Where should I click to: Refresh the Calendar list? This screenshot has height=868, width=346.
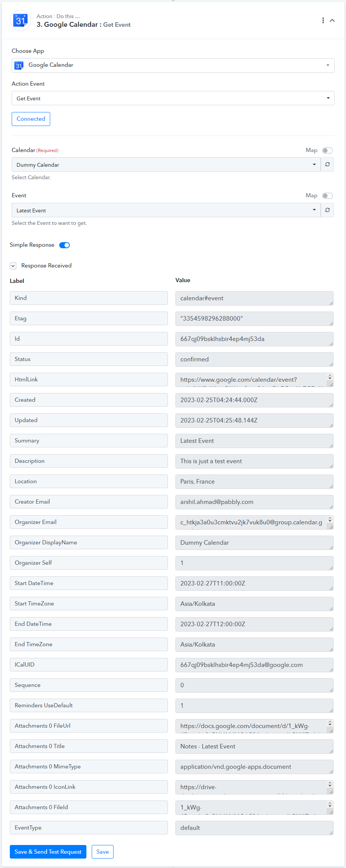[x=328, y=164]
